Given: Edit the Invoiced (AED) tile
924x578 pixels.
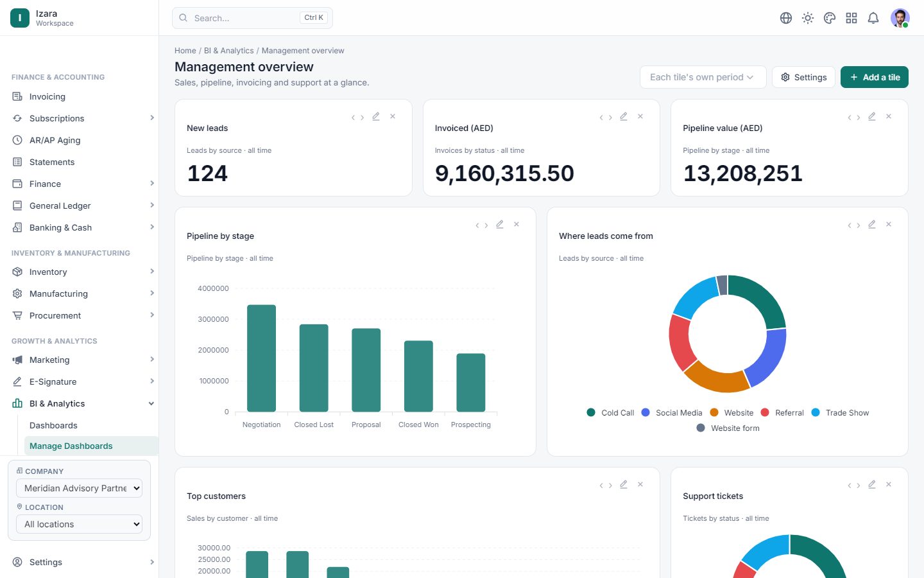Looking at the screenshot, I should click(x=624, y=116).
